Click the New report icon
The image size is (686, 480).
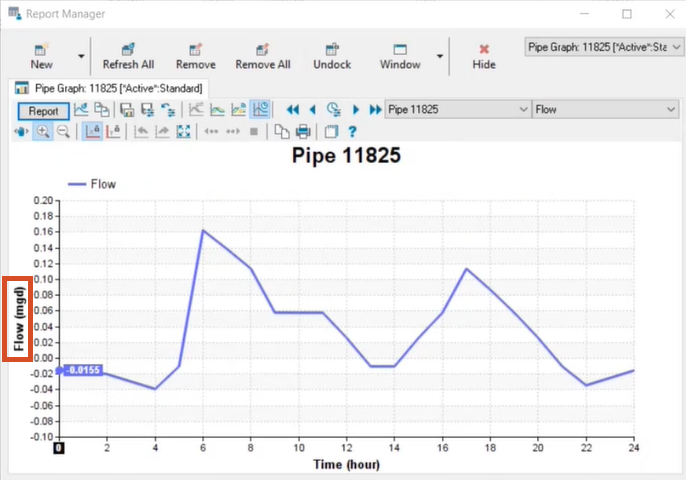(x=42, y=49)
